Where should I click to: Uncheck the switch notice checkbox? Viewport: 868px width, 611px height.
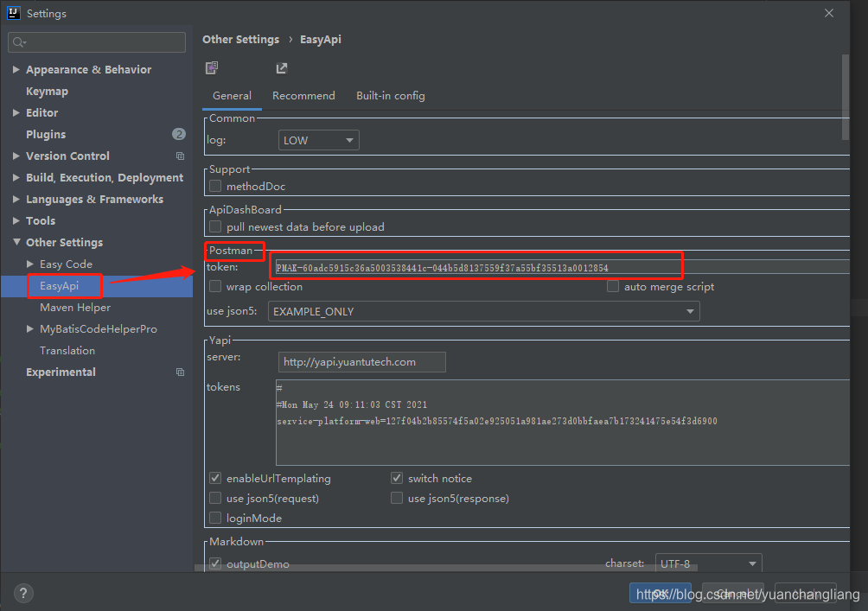(x=397, y=478)
